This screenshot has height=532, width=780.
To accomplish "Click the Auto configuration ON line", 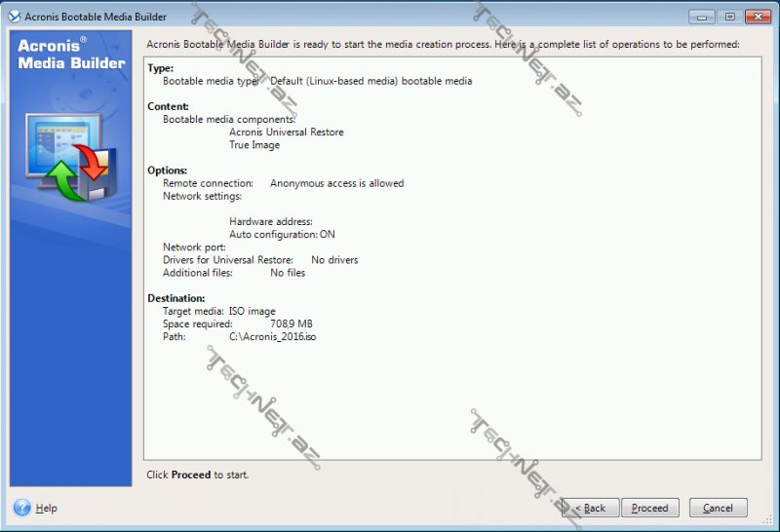I will (x=282, y=235).
